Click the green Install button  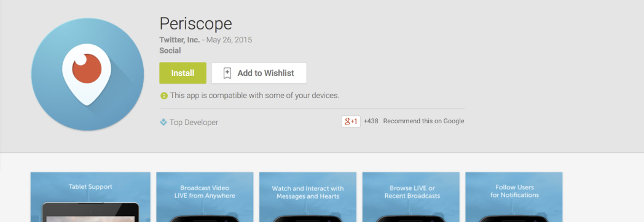pos(183,73)
